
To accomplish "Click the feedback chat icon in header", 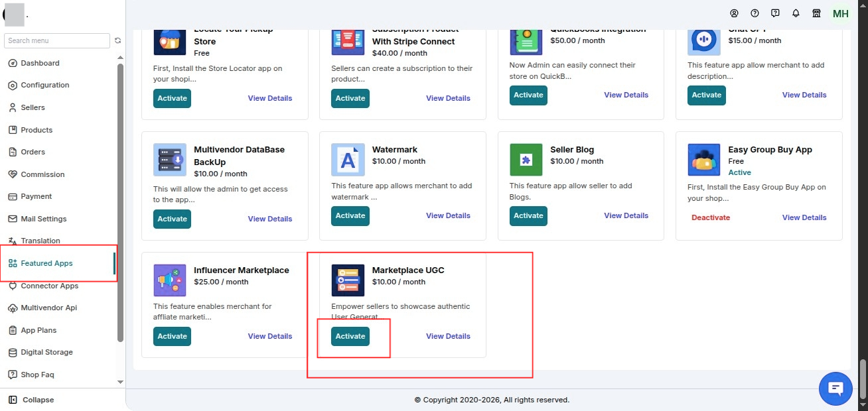I will tap(775, 13).
